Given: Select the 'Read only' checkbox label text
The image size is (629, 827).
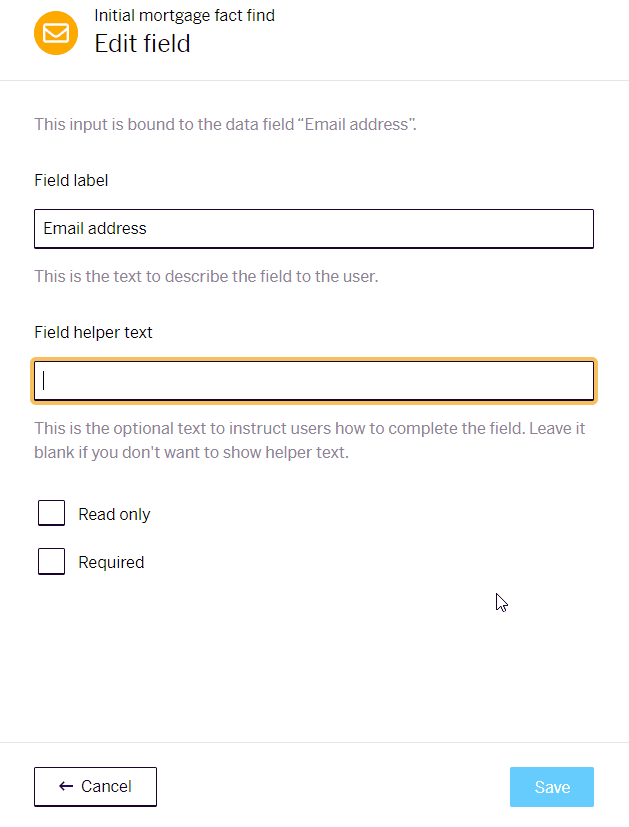Looking at the screenshot, I should tap(114, 514).
